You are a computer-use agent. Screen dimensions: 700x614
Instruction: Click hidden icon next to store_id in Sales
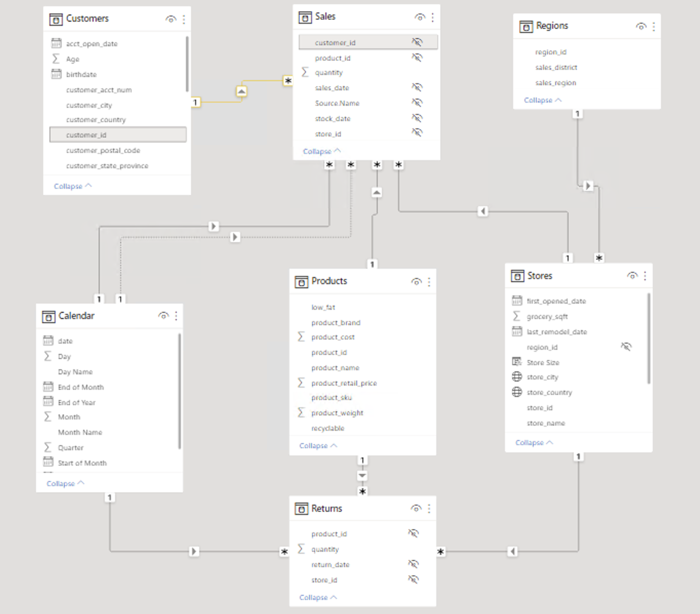coord(417,133)
